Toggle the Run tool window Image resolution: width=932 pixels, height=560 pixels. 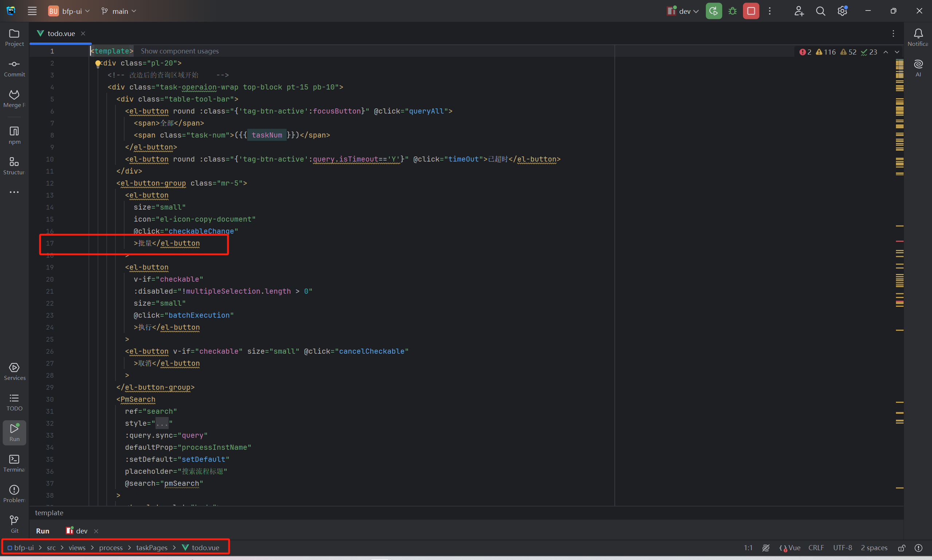pyautogui.click(x=14, y=432)
